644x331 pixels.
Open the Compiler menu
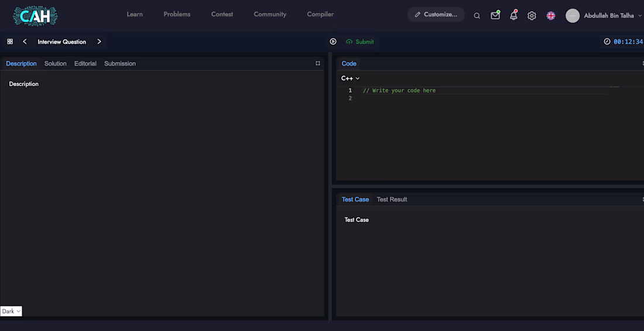click(x=320, y=15)
